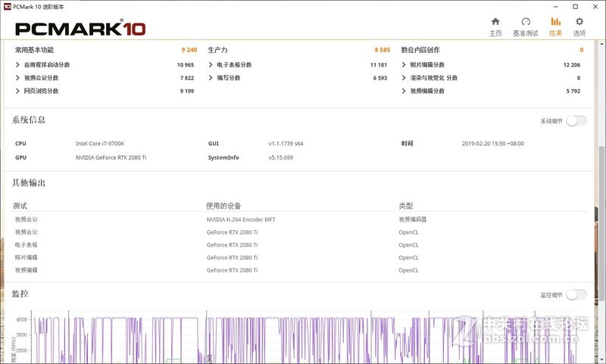The height and width of the screenshot is (364, 606).
Task: Click the 电子表格 test row
Action: pyautogui.click(x=27, y=244)
